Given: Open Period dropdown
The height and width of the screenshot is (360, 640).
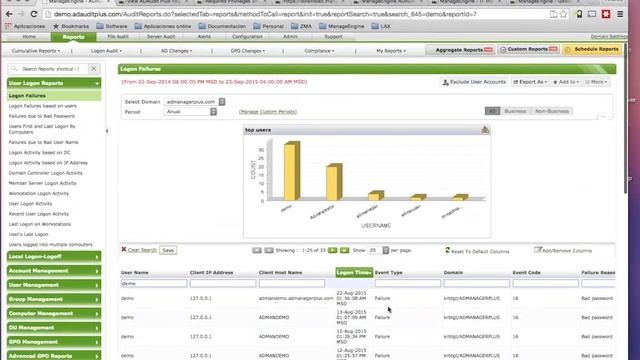Looking at the screenshot, I should (190, 111).
